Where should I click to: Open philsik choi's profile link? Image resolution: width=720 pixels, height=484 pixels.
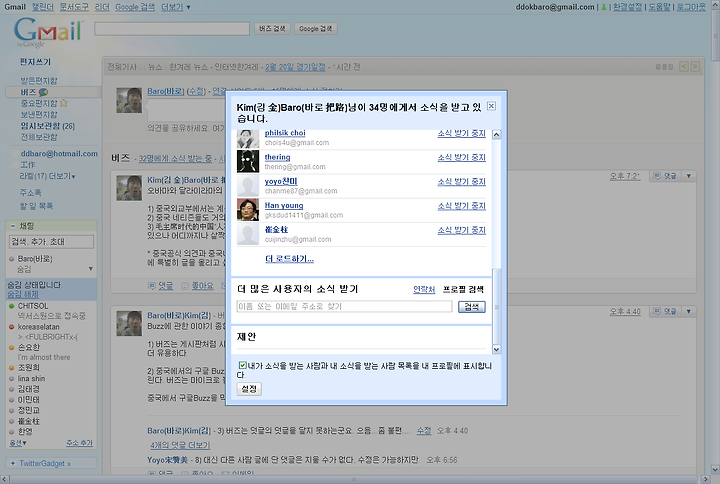tap(285, 133)
